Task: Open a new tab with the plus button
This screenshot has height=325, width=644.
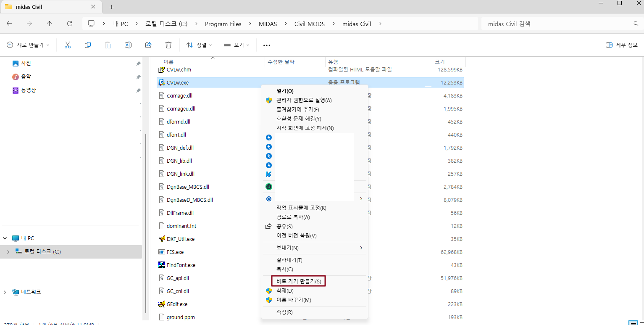Action: point(111,7)
